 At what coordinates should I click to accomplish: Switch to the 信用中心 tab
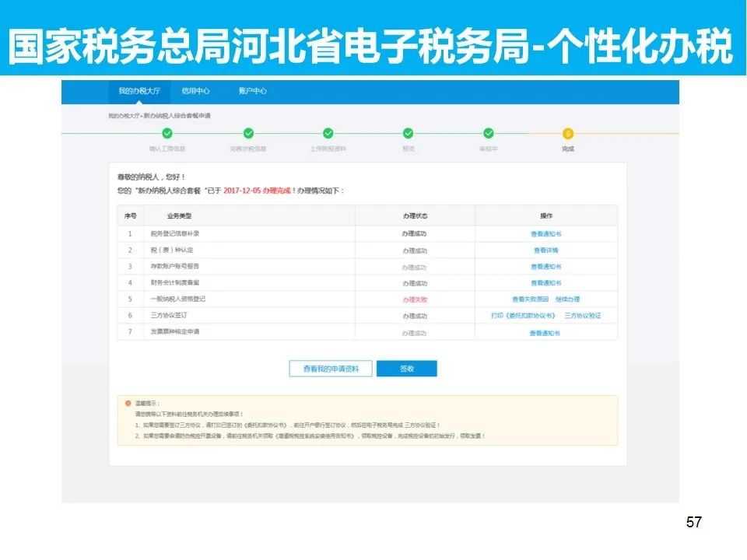pos(196,91)
